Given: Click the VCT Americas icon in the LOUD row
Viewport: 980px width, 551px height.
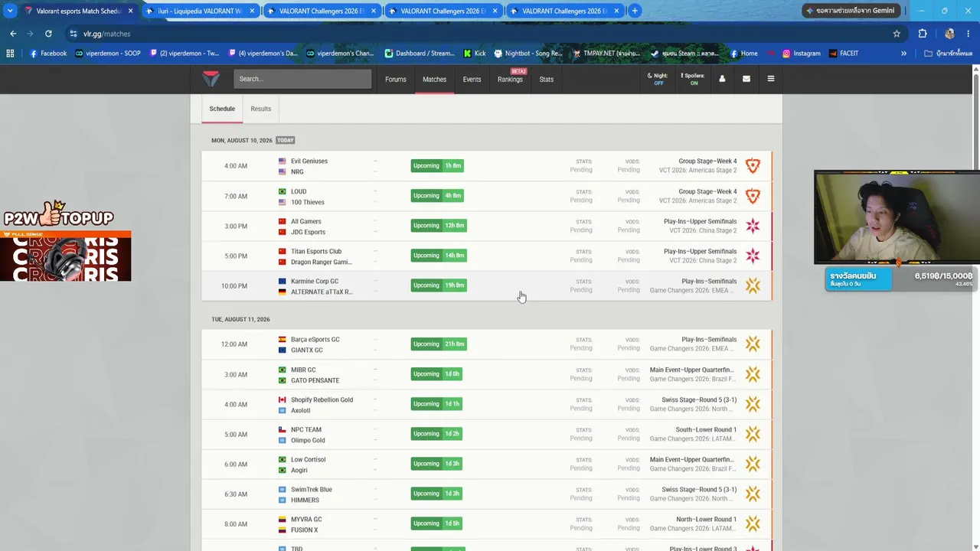Looking at the screenshot, I should (x=753, y=196).
